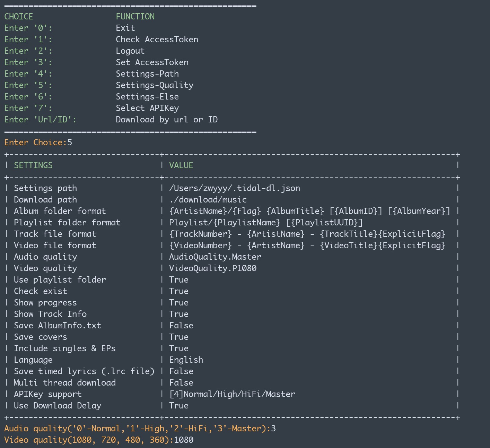This screenshot has width=490, height=448.
Task: Choose the "Settings-Quality" menu line
Action: tap(155, 85)
